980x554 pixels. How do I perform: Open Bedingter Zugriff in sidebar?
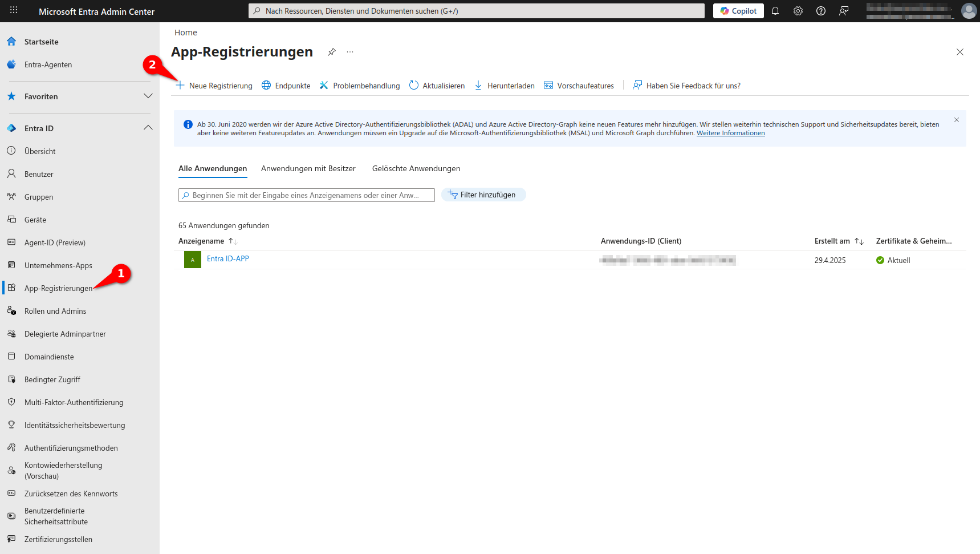coord(52,379)
